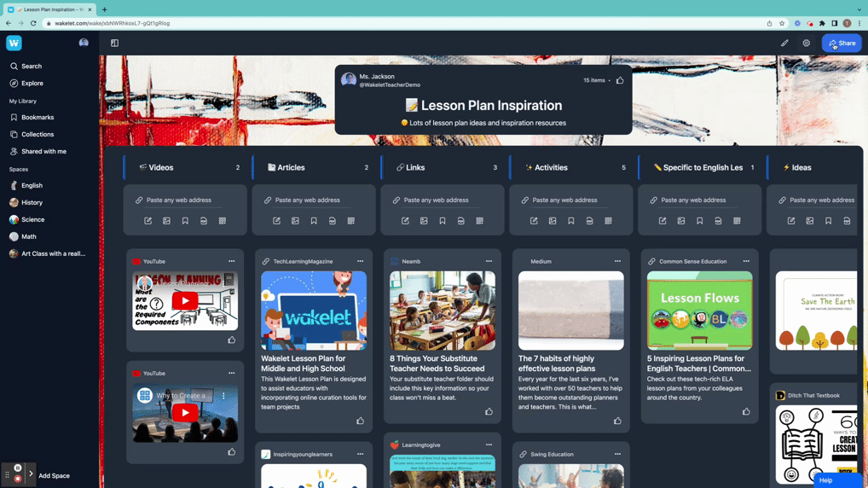This screenshot has width=868, height=488.
Task: Open the Lesson Flows thumbnail
Action: tap(700, 311)
